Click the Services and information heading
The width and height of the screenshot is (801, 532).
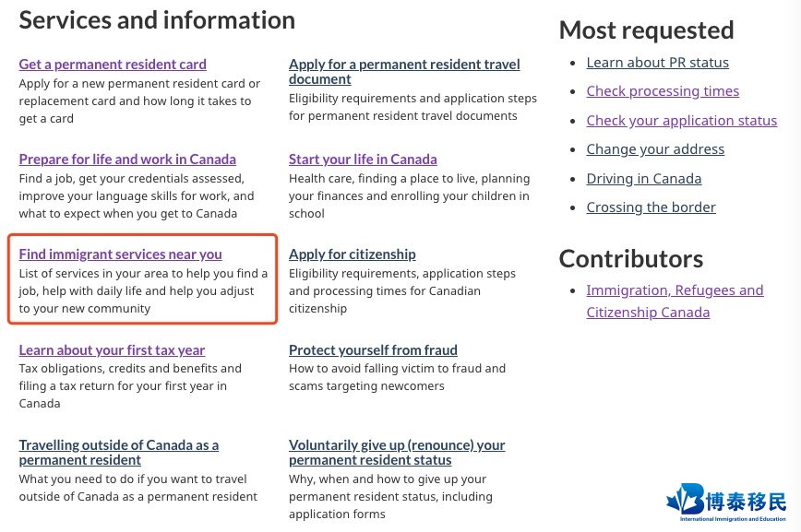pyautogui.click(x=157, y=20)
